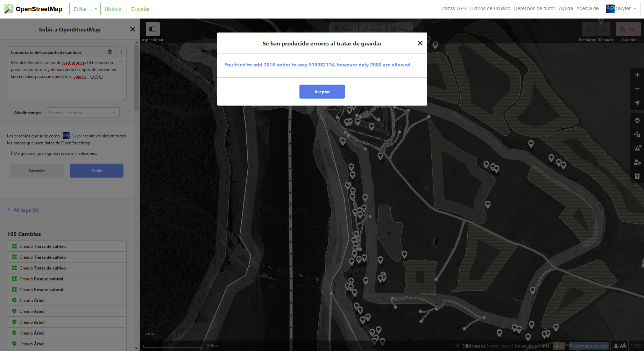Open Trazas GPS
The height and width of the screenshot is (351, 644).
click(453, 8)
